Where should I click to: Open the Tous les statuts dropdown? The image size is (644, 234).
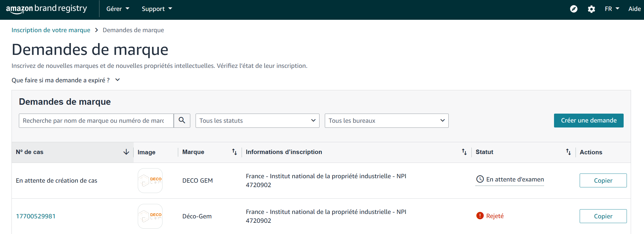pos(257,121)
